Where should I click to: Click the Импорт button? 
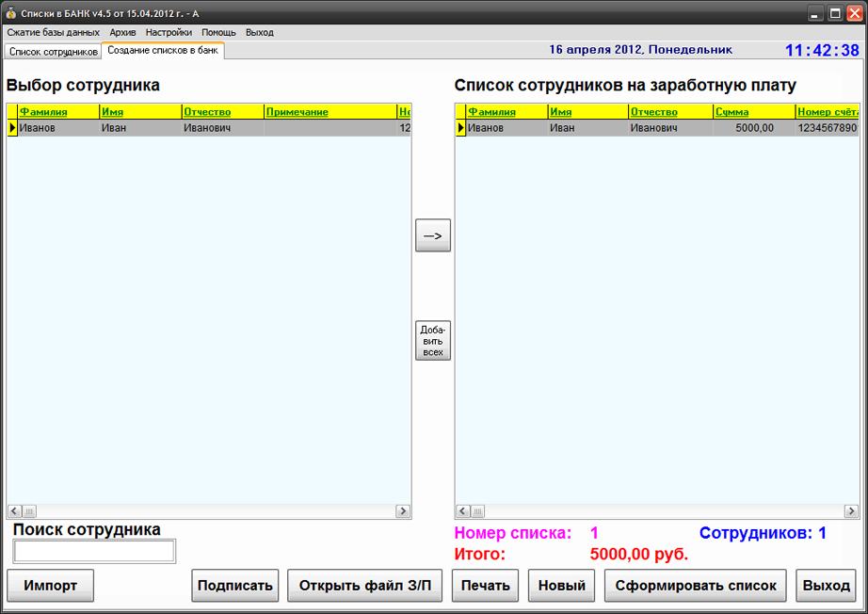point(51,585)
